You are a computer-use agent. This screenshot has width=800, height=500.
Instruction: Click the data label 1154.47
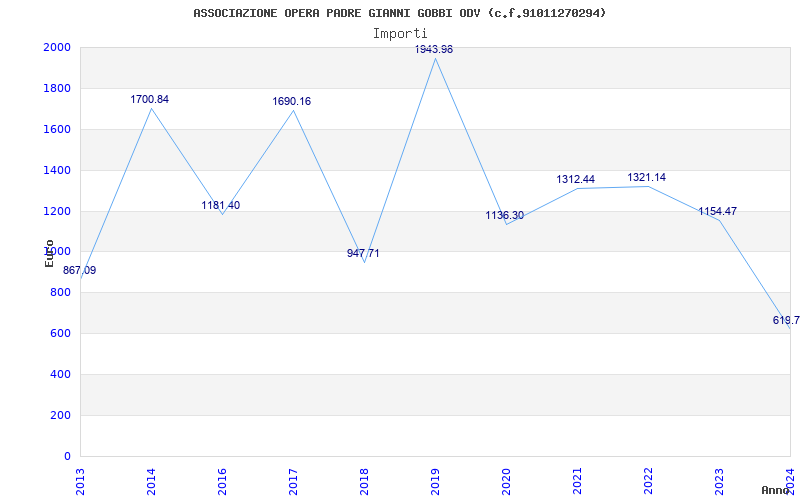717,212
